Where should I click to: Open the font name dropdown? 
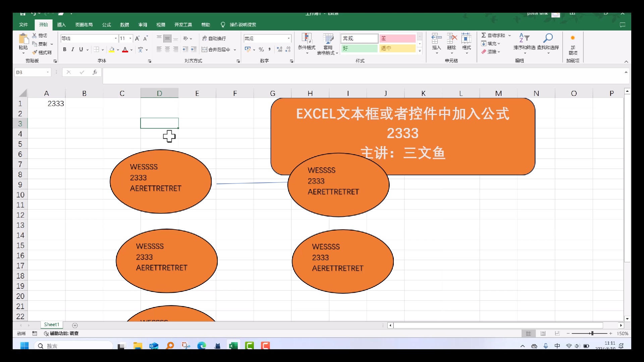(x=115, y=39)
